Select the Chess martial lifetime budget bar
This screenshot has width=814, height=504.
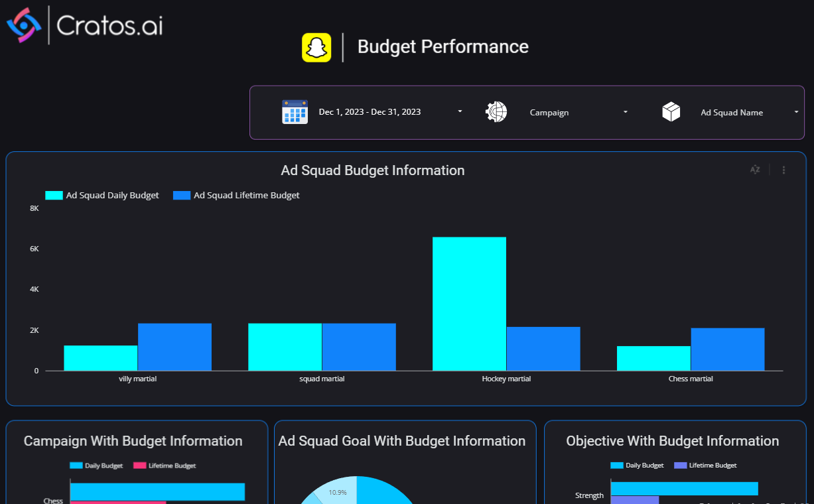coord(728,349)
